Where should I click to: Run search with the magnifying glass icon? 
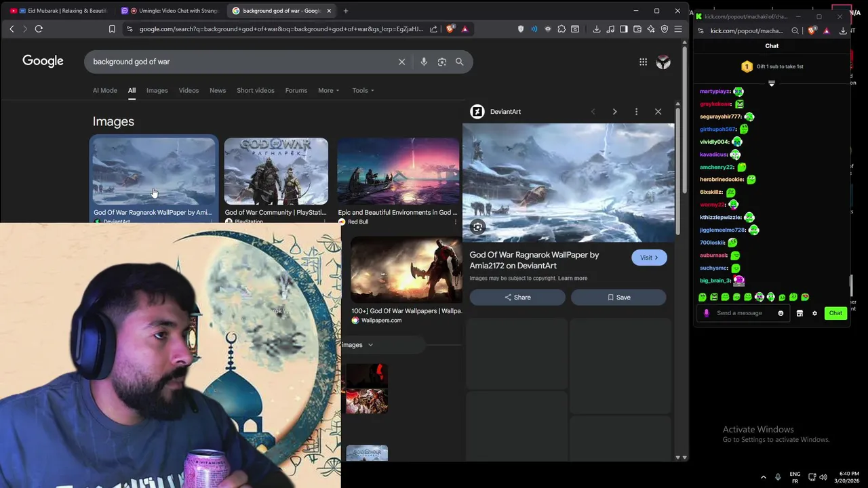(x=459, y=62)
